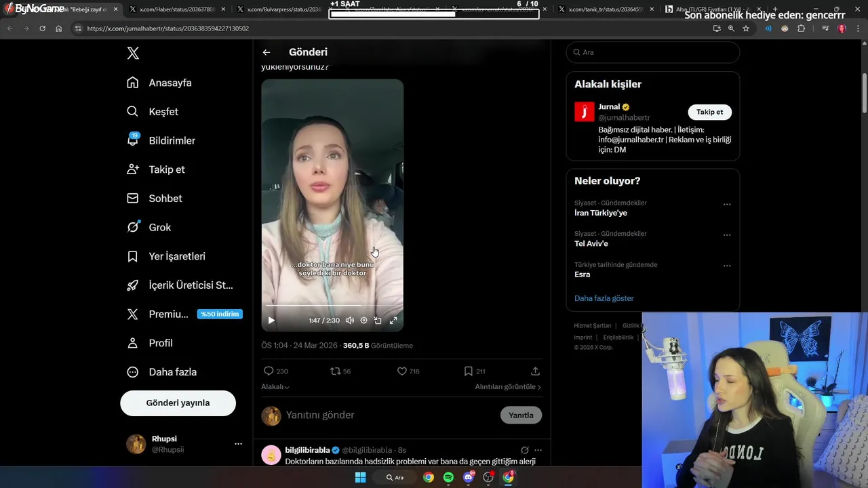The width and height of the screenshot is (868, 488).
Task: Open Hizmet Şartları footer link
Action: point(593,326)
